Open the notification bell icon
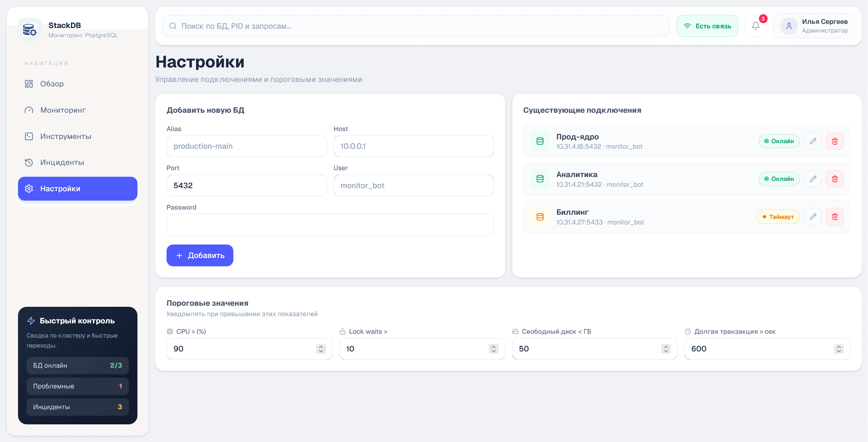 click(755, 26)
